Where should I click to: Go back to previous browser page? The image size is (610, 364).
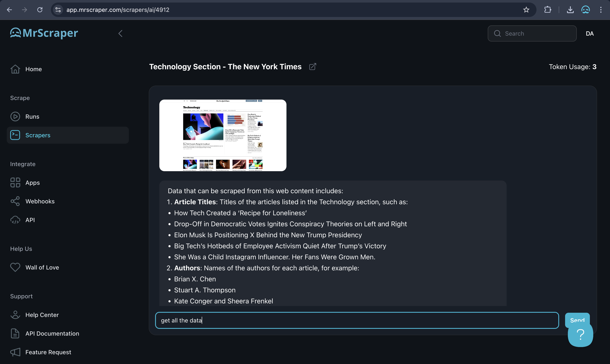click(9, 10)
